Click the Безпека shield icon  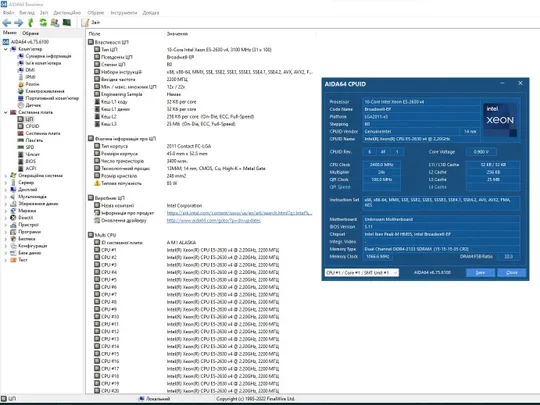[13, 238]
